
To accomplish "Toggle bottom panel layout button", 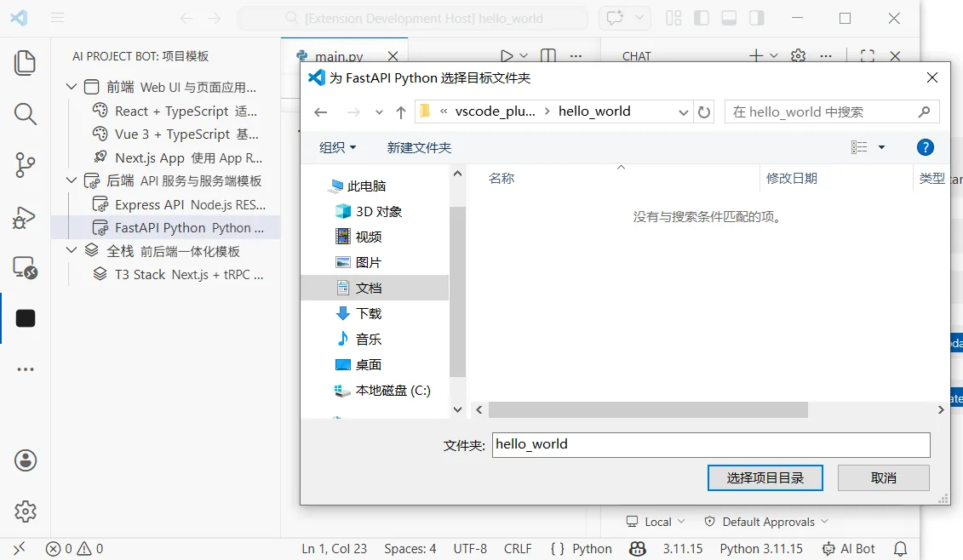I will click(729, 18).
